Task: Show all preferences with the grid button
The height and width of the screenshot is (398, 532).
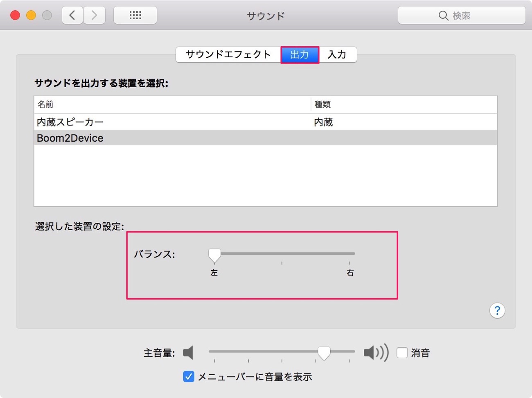Action: click(x=135, y=16)
